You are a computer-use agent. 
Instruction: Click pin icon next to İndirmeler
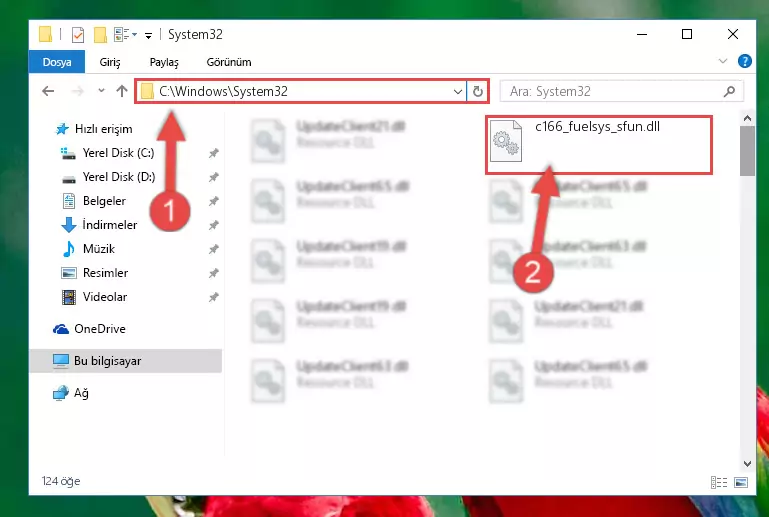tap(213, 225)
